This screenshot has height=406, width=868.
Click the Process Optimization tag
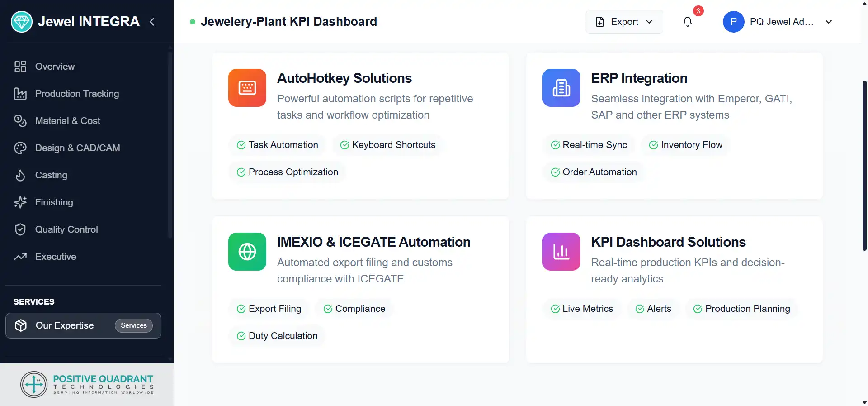(287, 172)
